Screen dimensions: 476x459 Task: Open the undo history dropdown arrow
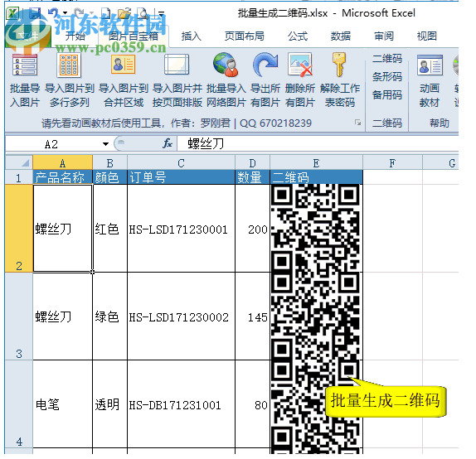(65, 13)
